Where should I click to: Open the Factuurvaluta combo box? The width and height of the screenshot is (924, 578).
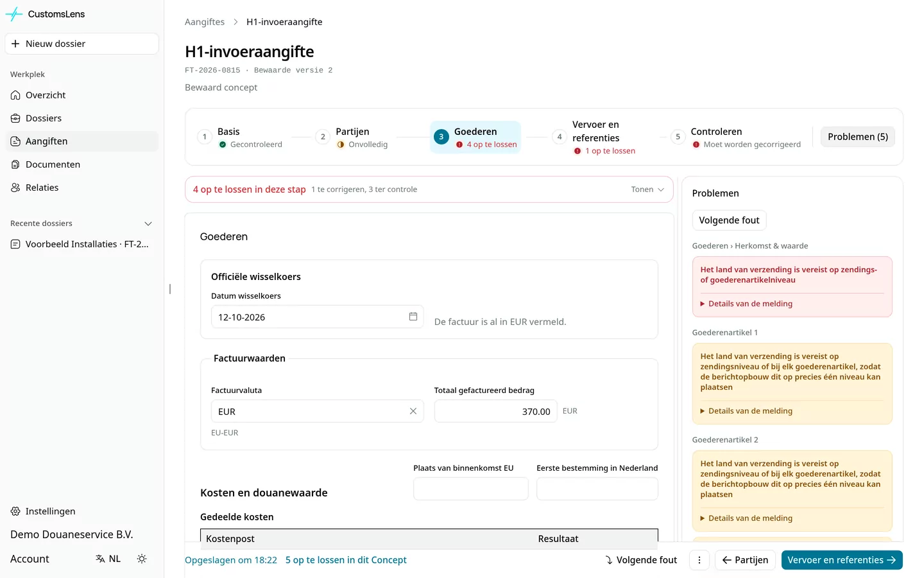(x=317, y=411)
